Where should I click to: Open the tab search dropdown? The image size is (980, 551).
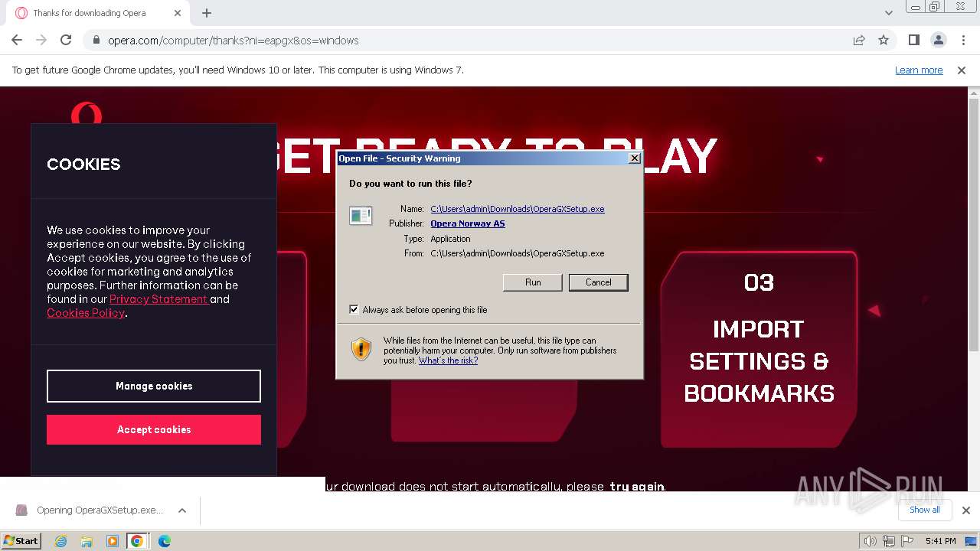888,13
